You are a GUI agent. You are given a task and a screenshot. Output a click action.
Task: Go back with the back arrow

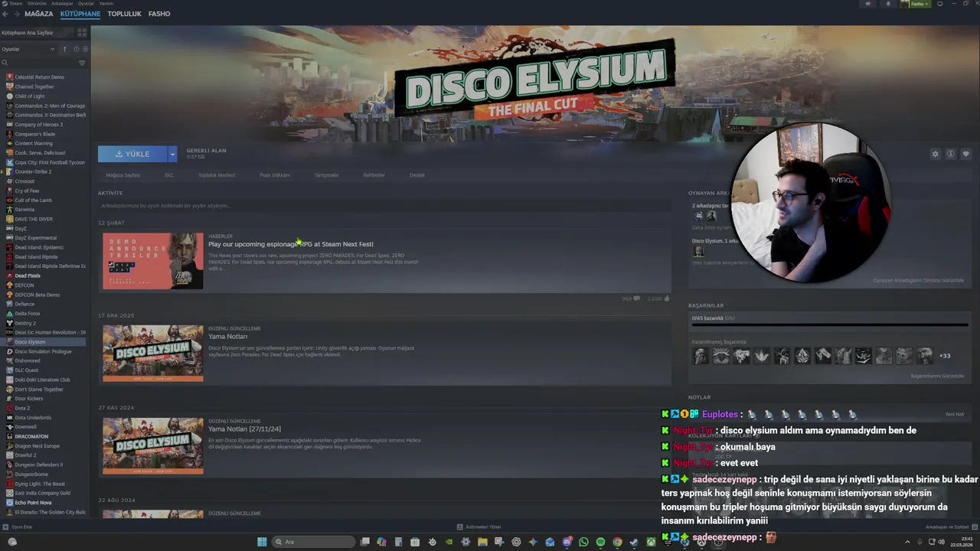pyautogui.click(x=5, y=14)
